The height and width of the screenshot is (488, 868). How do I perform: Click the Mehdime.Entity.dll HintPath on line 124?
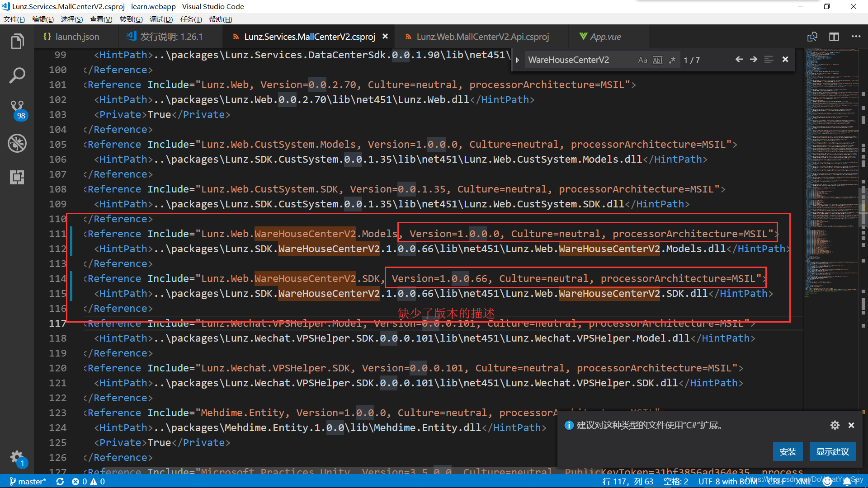(320, 428)
